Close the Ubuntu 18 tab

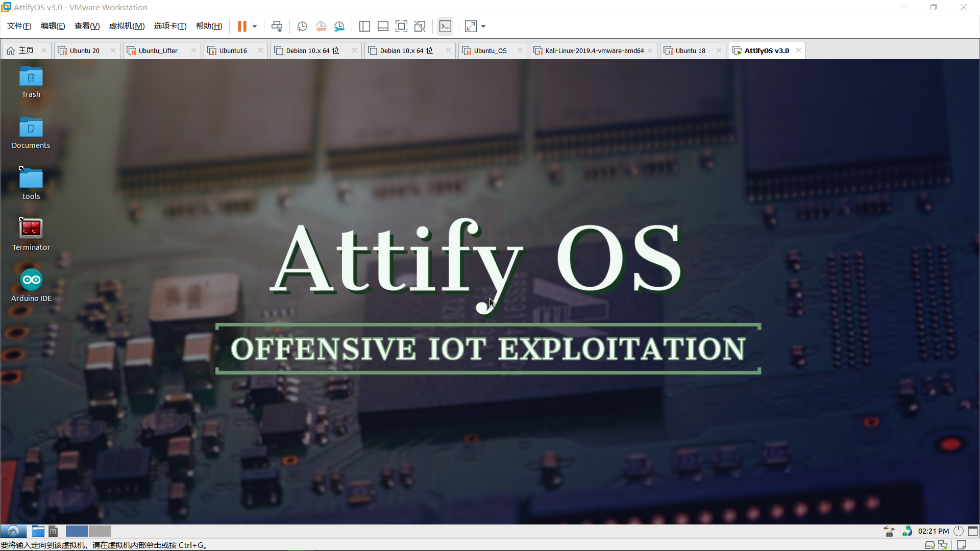[x=719, y=51]
